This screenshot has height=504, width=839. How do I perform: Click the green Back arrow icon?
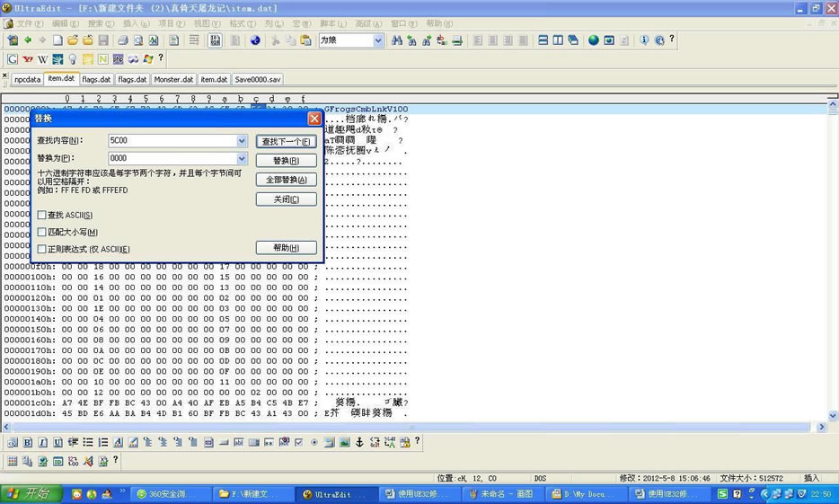coord(28,40)
